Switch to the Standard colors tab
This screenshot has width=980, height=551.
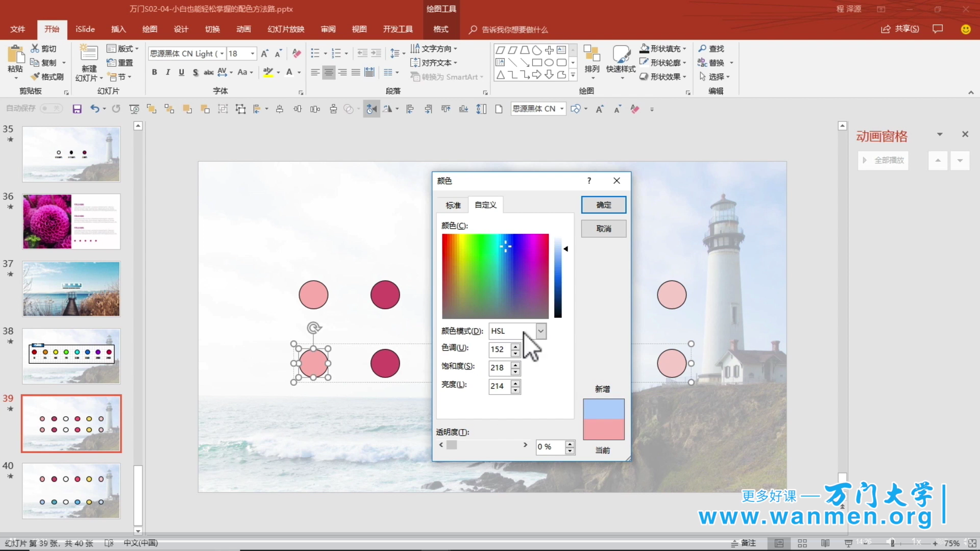453,205
